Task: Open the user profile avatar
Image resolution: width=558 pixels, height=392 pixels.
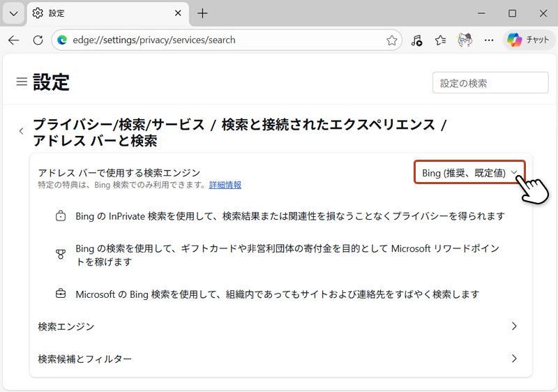Action: pyautogui.click(x=465, y=40)
